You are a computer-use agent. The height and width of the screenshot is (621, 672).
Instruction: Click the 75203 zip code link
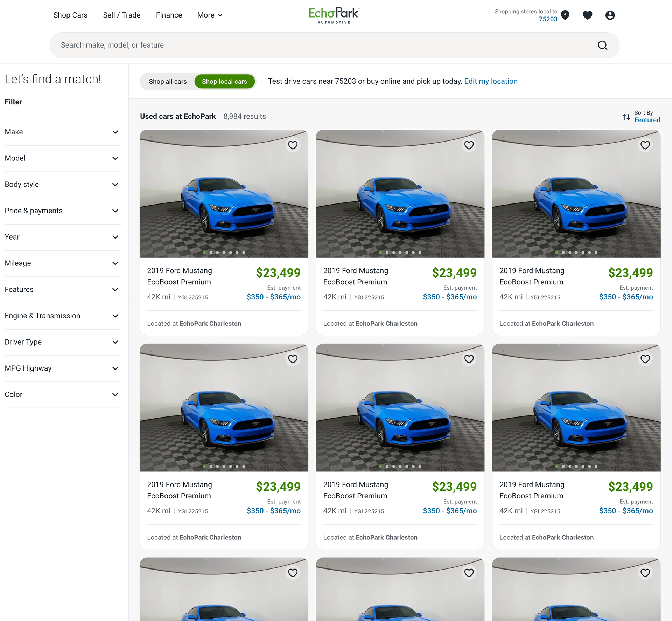pyautogui.click(x=548, y=19)
